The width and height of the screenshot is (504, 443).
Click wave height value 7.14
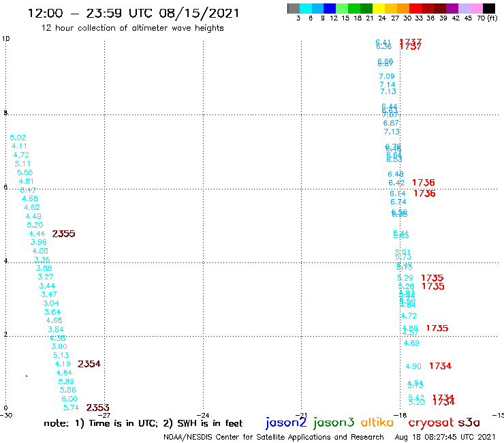[x=388, y=85]
